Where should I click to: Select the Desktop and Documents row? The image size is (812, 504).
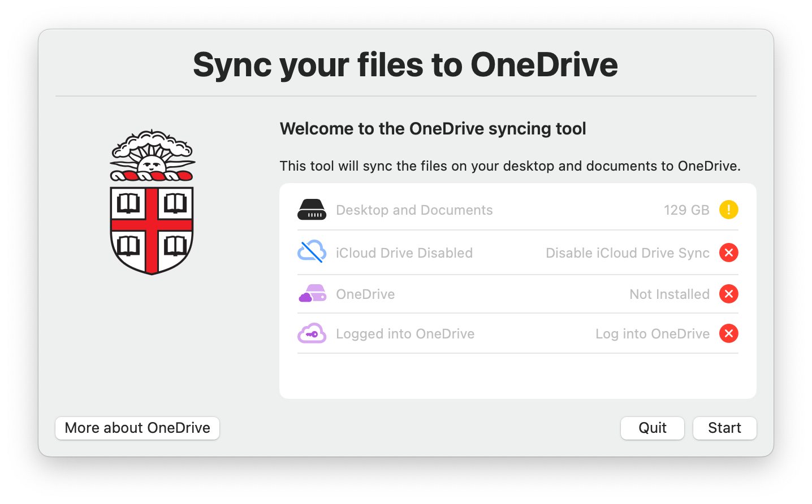[x=414, y=210]
